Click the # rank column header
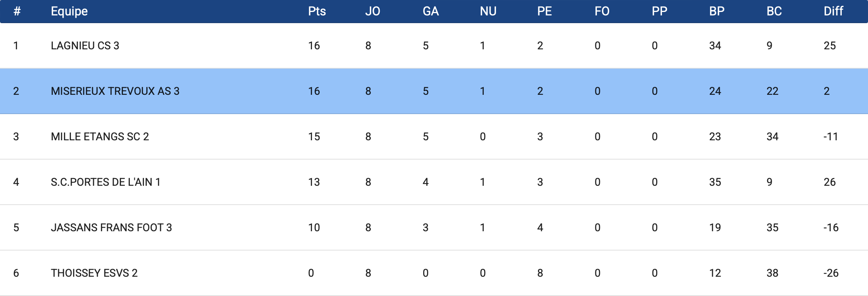 (x=17, y=11)
